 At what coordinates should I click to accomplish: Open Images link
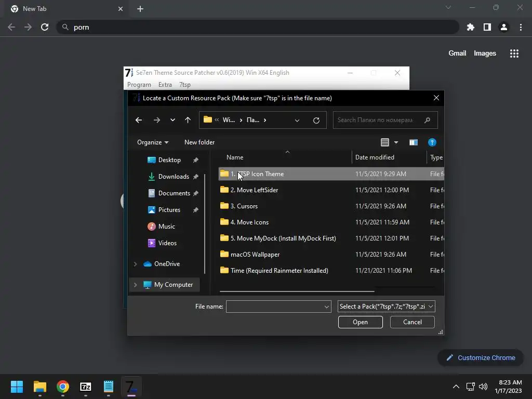click(485, 54)
